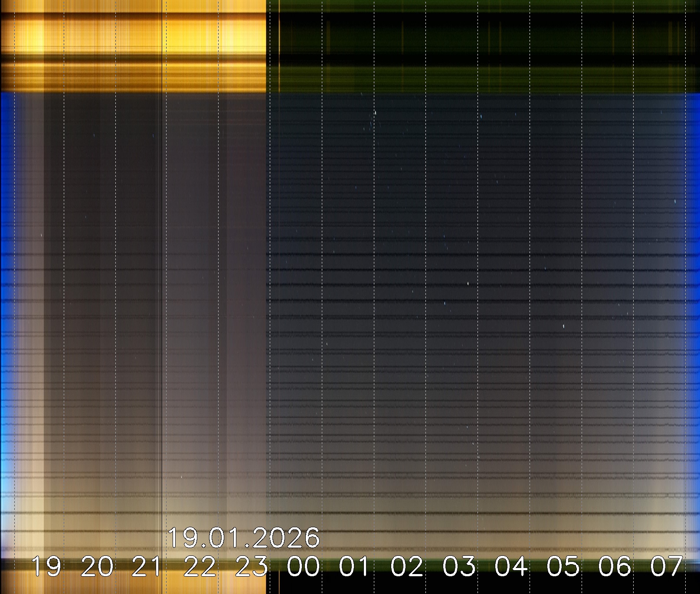Select the 04 hour time label
Screen dimensions: 700x594
point(511,566)
